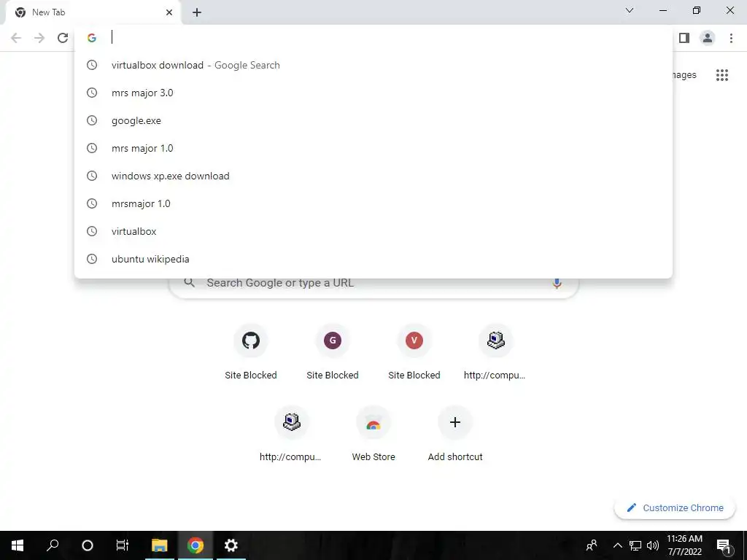Open the People icon in system tray
Viewport: 747px width, 560px height.
(592, 545)
